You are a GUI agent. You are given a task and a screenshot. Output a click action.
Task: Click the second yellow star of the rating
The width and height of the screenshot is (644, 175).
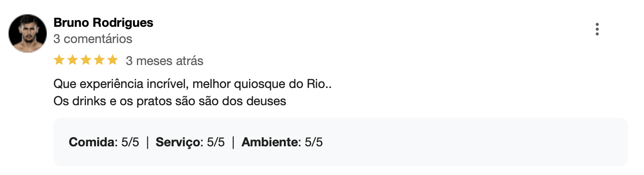[73, 60]
